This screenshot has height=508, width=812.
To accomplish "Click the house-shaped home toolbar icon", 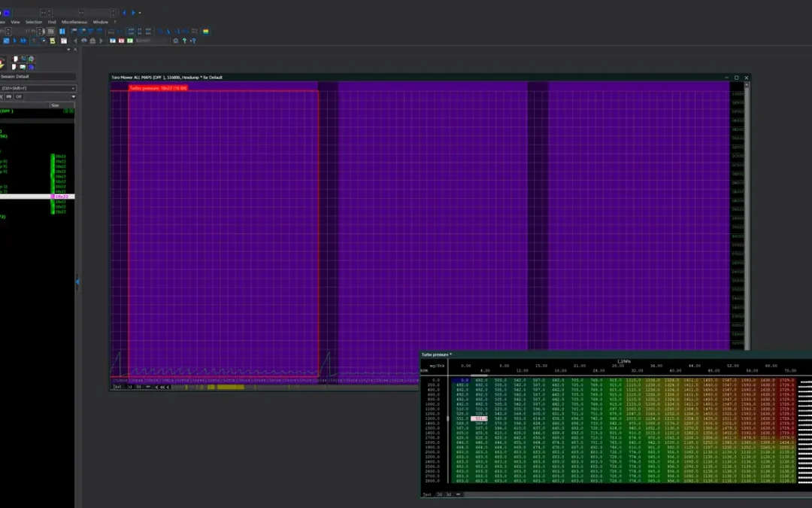I will click(x=92, y=41).
